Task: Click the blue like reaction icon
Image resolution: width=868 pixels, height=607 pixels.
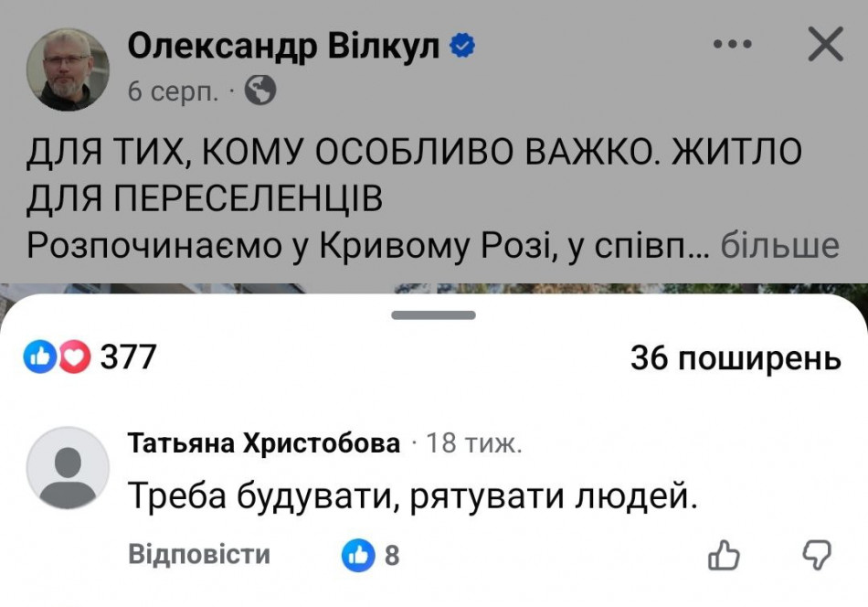Action: pos(40,357)
